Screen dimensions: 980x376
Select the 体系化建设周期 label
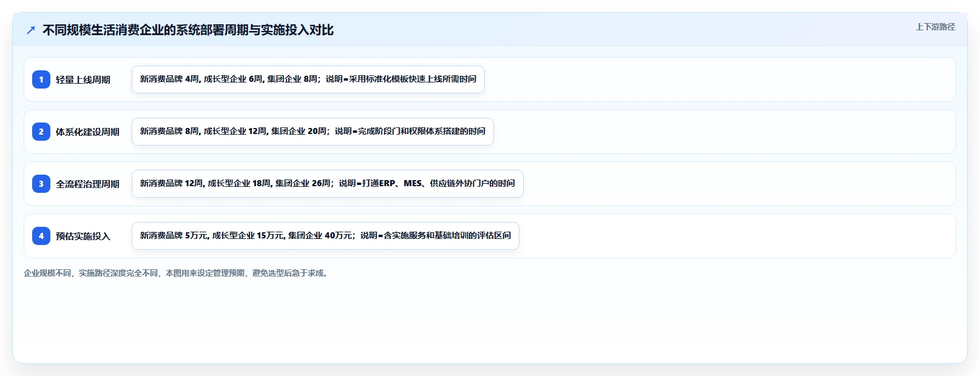[x=87, y=132]
